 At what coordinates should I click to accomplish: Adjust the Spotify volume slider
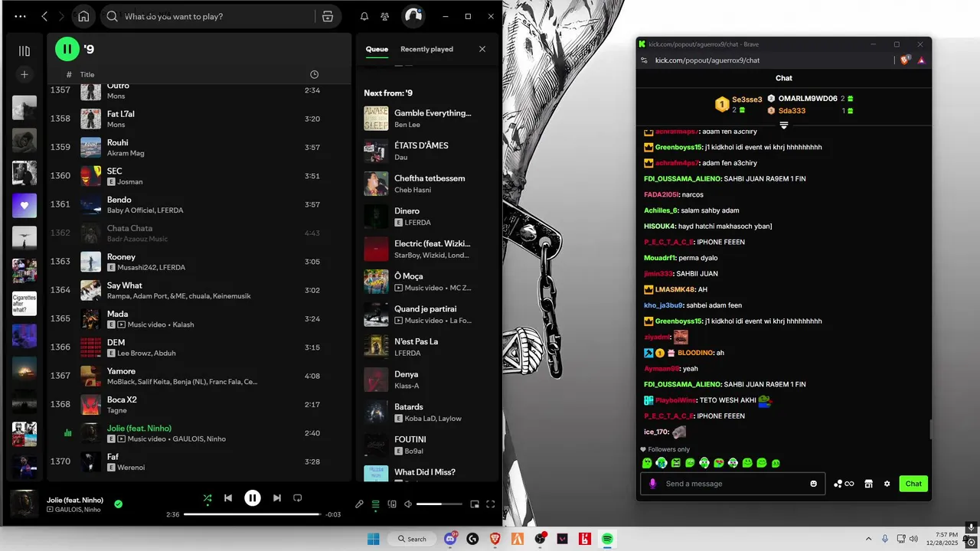coord(439,504)
